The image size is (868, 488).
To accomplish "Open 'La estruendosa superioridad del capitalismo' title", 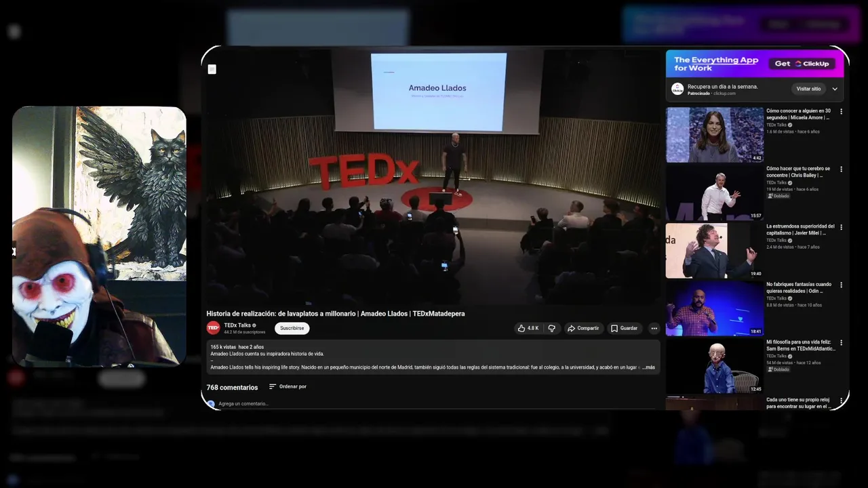I will 800,230.
